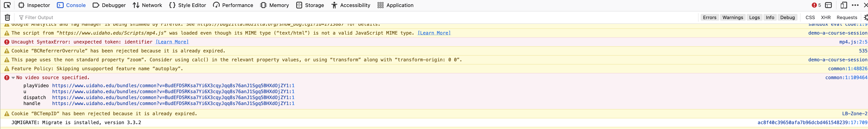
Task: Toggle the Logs filter
Action: [754, 17]
